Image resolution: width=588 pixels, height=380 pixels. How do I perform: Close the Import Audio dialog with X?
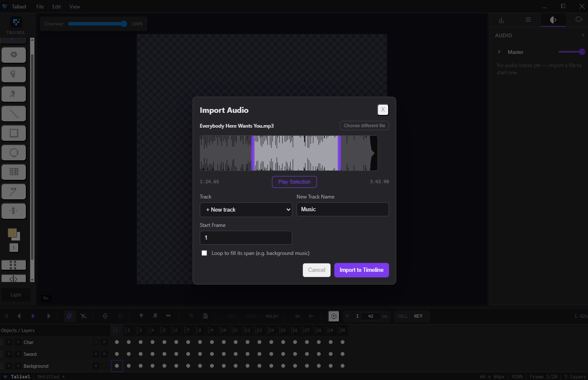(x=383, y=110)
